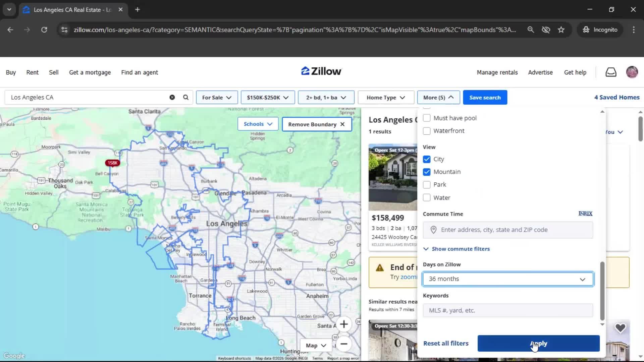Zoom out of the map with minus icon
The height and width of the screenshot is (362, 644).
(x=344, y=344)
